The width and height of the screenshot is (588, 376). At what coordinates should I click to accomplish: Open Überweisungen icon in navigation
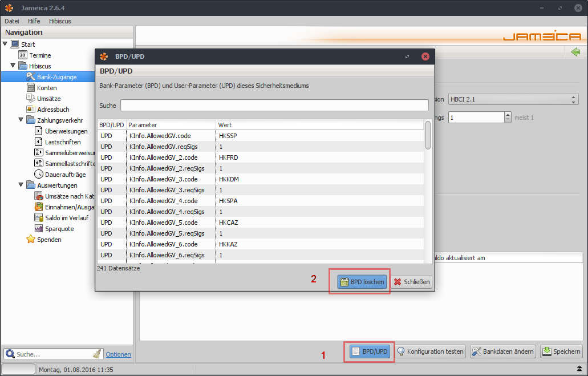click(39, 131)
